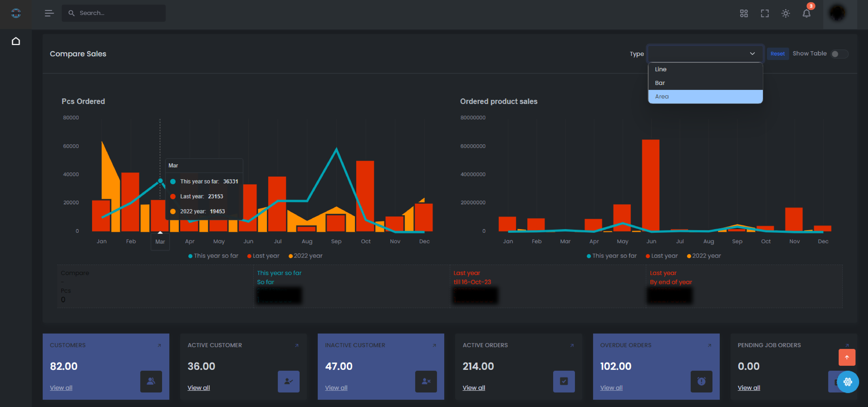Open Customers card arrow icon
Viewport: 868px width, 407px height.
[159, 345]
